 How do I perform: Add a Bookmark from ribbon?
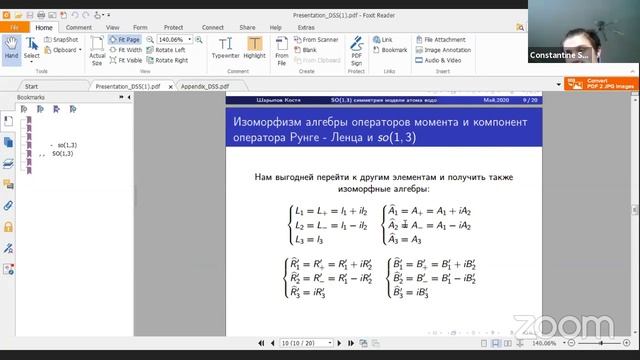(x=390, y=50)
